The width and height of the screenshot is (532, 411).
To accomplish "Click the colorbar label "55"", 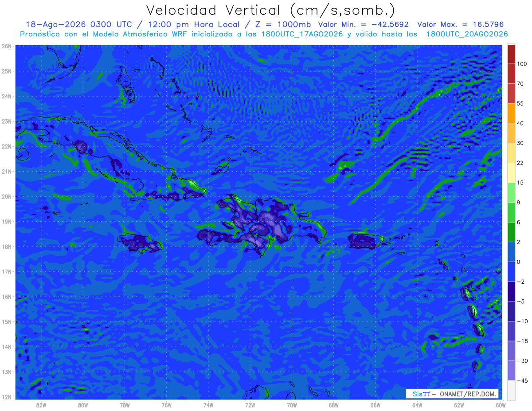I will [520, 103].
